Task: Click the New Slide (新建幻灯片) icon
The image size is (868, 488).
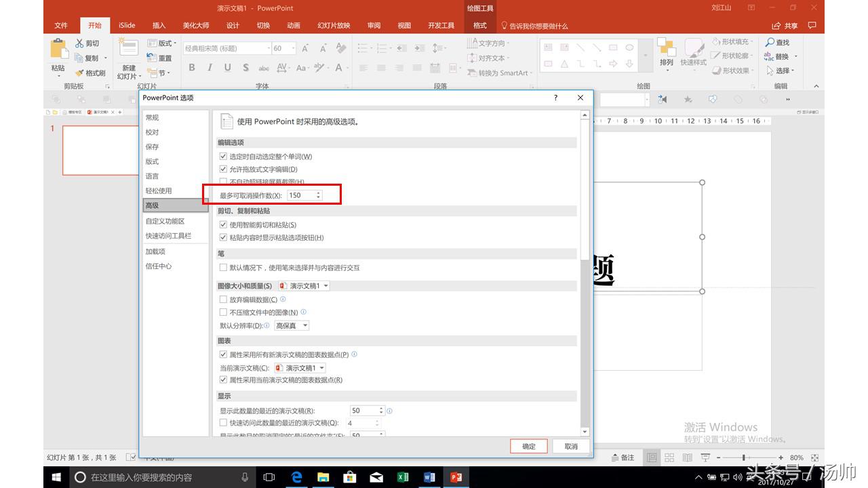Action: (129, 49)
